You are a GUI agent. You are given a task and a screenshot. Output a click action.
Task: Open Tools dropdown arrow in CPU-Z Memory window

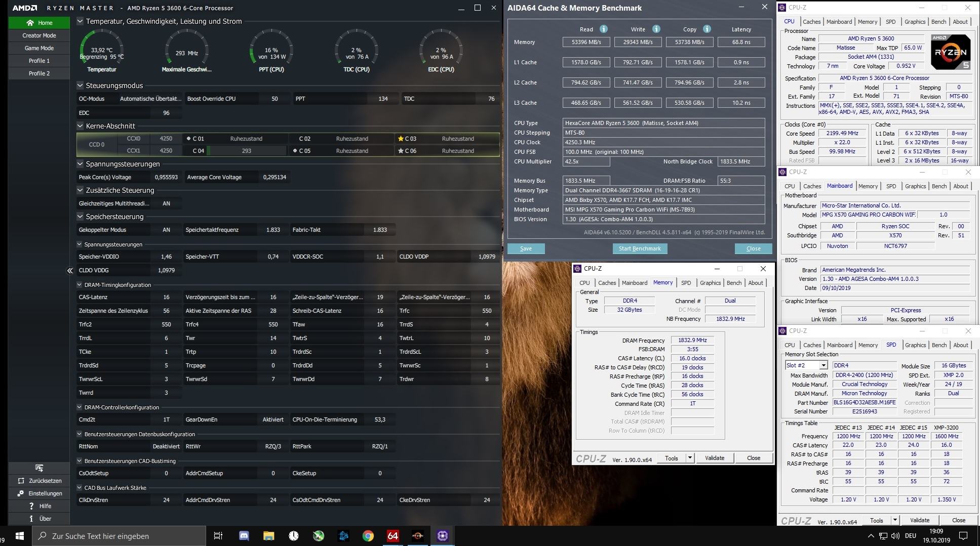[689, 458]
